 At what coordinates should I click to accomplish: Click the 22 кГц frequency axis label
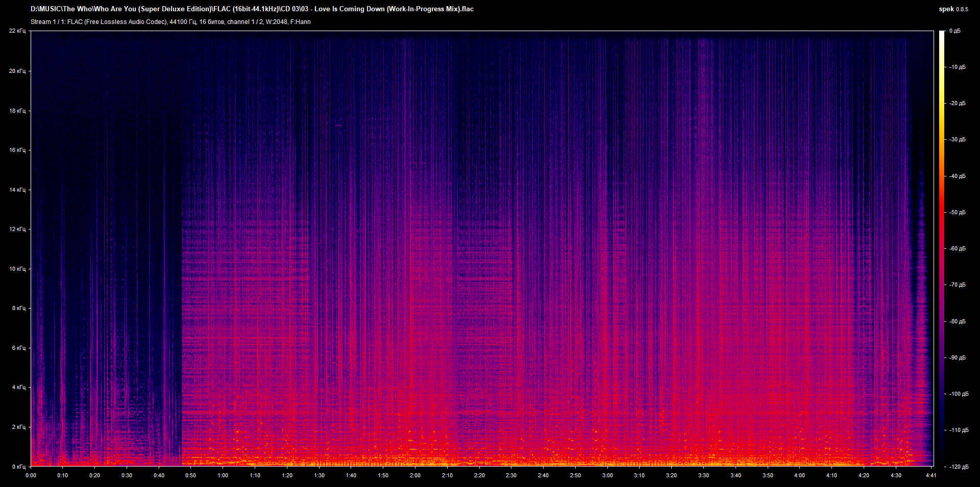point(18,31)
